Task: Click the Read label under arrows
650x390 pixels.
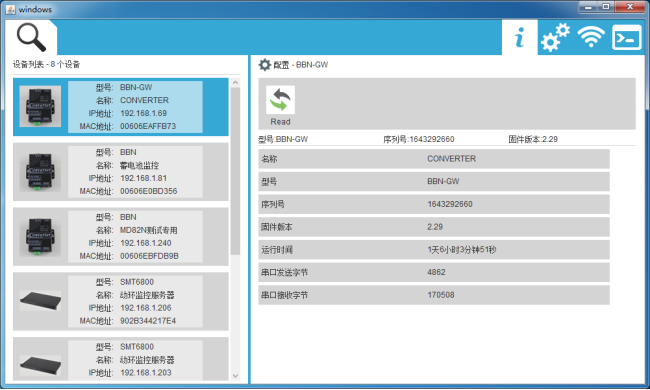Action: pyautogui.click(x=280, y=122)
